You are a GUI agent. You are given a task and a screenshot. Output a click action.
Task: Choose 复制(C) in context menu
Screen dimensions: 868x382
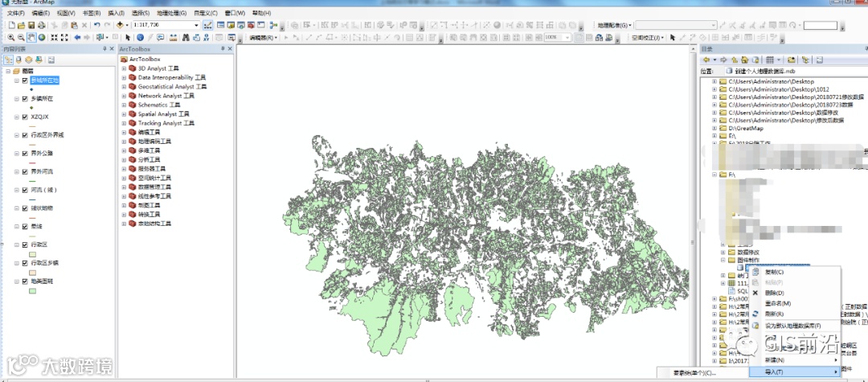795,272
